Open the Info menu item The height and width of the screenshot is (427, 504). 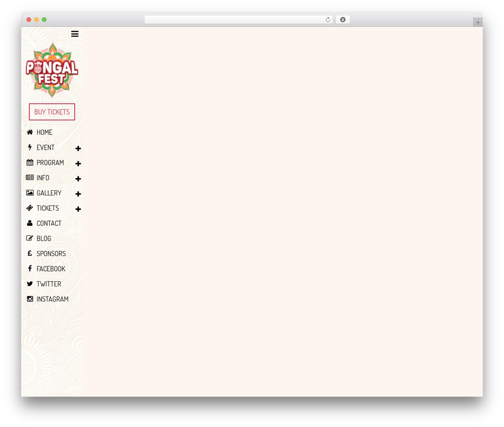pos(43,178)
